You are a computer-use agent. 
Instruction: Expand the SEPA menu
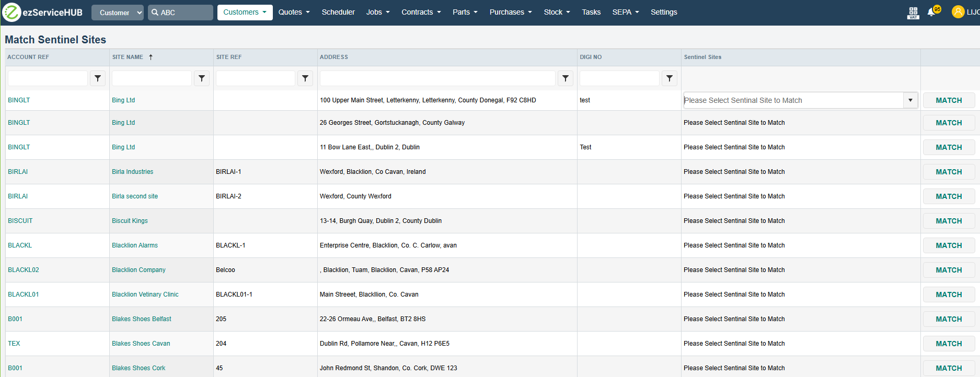[x=626, y=12]
